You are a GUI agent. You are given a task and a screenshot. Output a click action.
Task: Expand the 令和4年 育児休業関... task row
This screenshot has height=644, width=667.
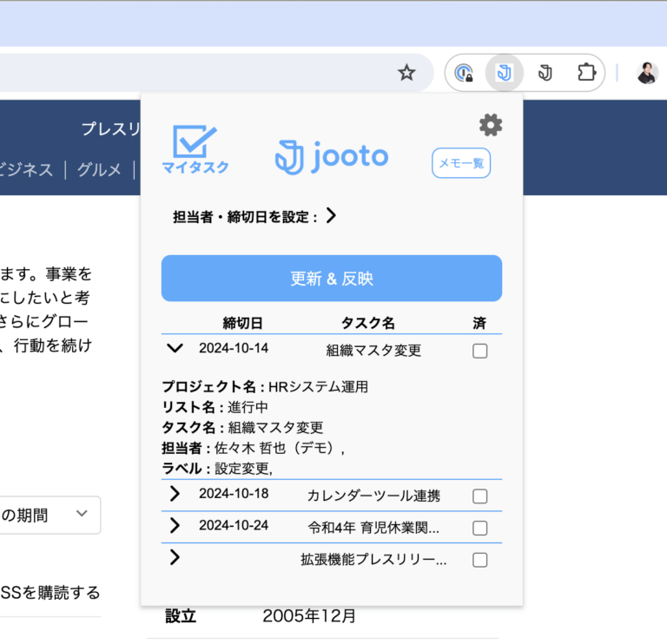tap(175, 525)
